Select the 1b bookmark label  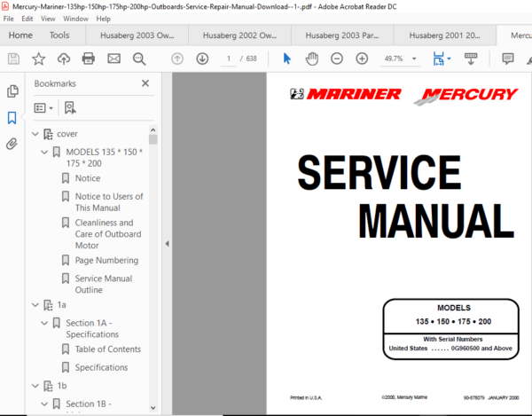(62, 386)
